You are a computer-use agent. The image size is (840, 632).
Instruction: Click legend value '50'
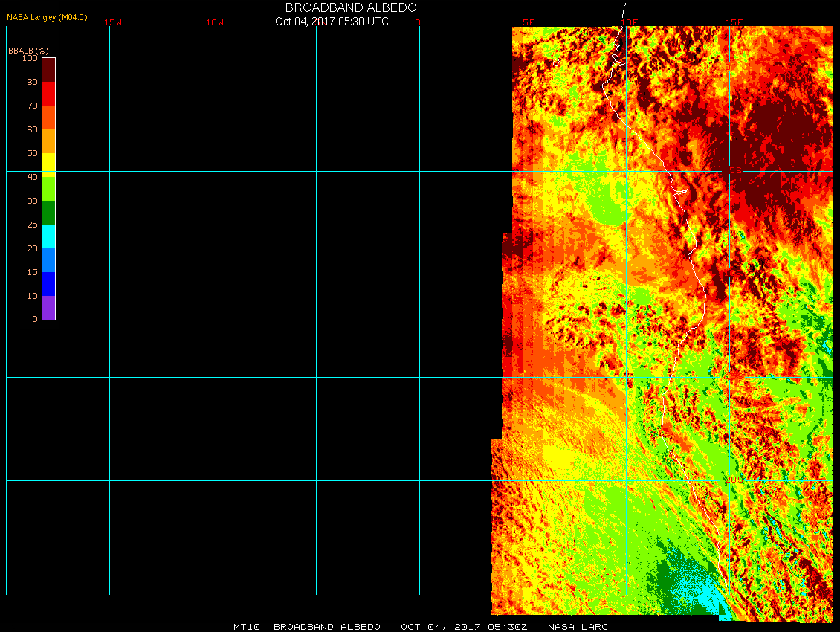[32, 153]
